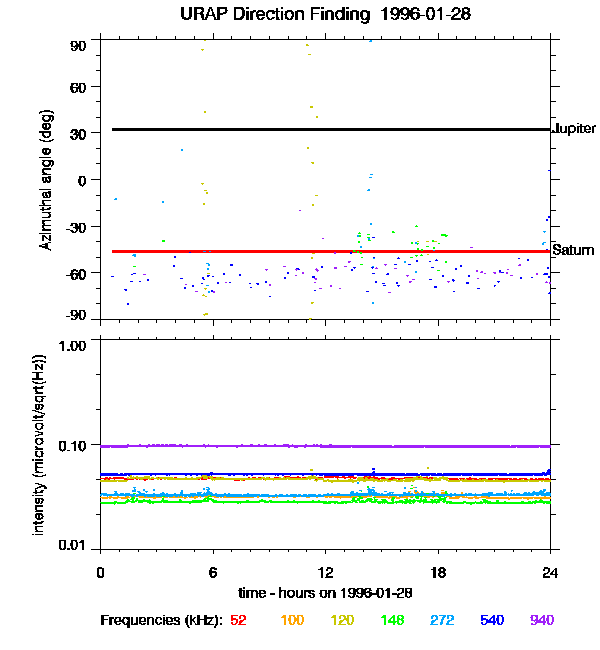Click the purple 940 kHz intensity trace
The height and width of the screenshot is (650, 600).
[x=326, y=446]
